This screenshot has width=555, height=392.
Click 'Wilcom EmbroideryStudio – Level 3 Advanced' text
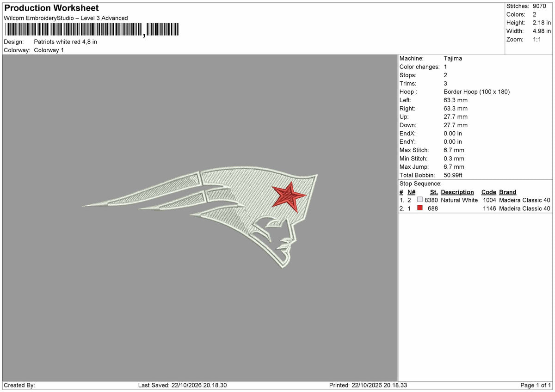click(x=66, y=18)
